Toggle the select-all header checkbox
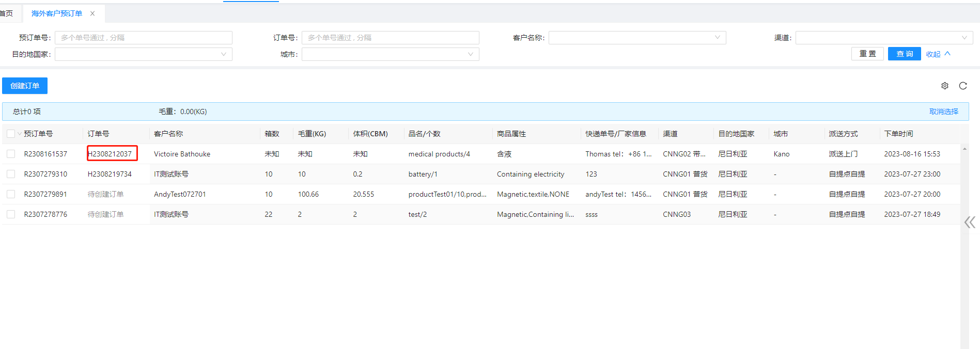This screenshot has width=980, height=349. 11,134
